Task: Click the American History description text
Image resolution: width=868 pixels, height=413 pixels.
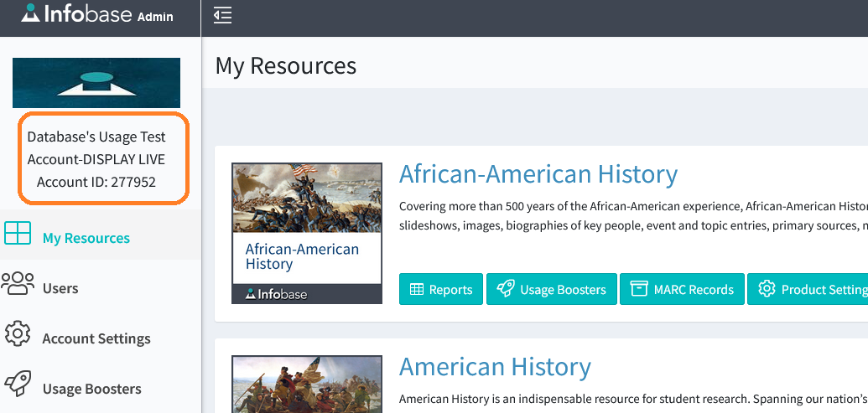Action: tap(633, 399)
